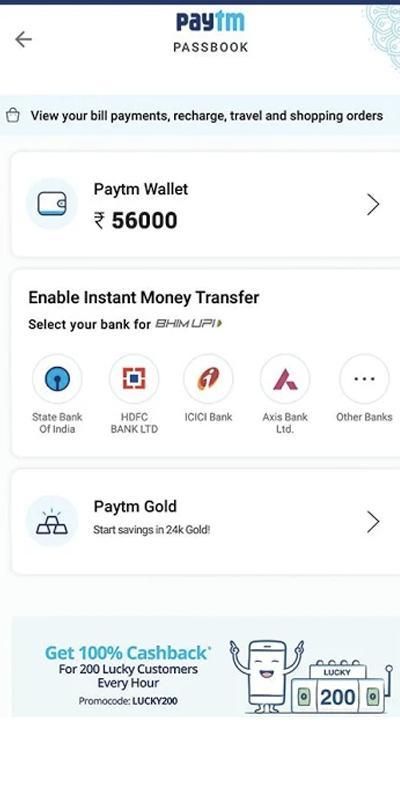Go back using the arrow icon
The height and width of the screenshot is (800, 400).
click(x=23, y=39)
